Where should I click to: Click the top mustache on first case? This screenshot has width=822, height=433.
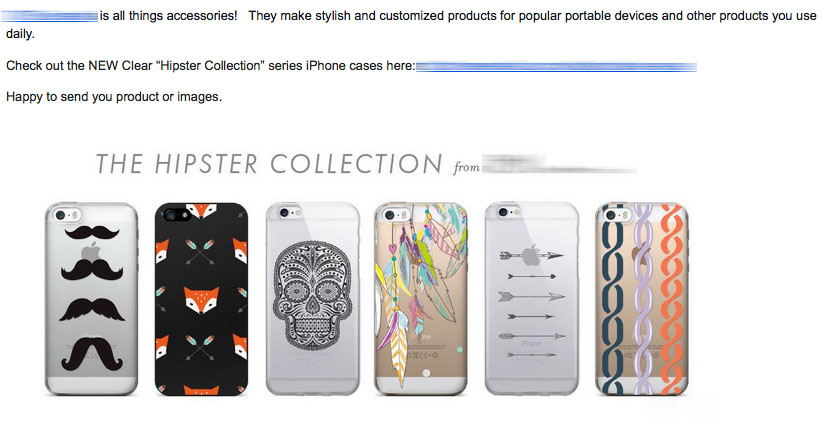pyautogui.click(x=92, y=232)
